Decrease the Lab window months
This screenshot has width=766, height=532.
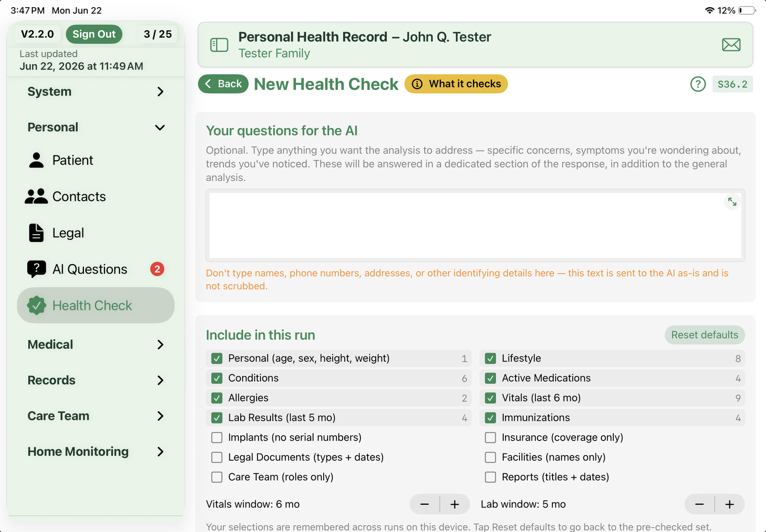tap(699, 504)
